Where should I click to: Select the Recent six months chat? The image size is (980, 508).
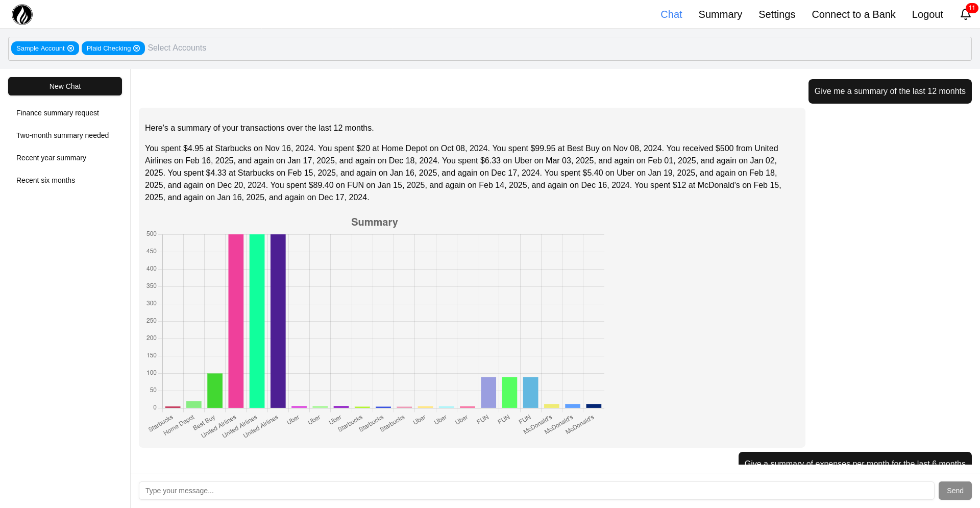coord(45,180)
